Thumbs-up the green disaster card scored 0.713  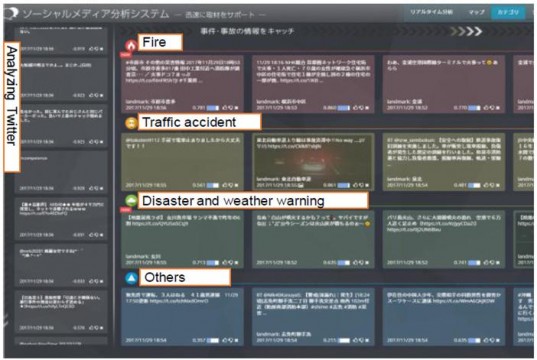point(225,263)
